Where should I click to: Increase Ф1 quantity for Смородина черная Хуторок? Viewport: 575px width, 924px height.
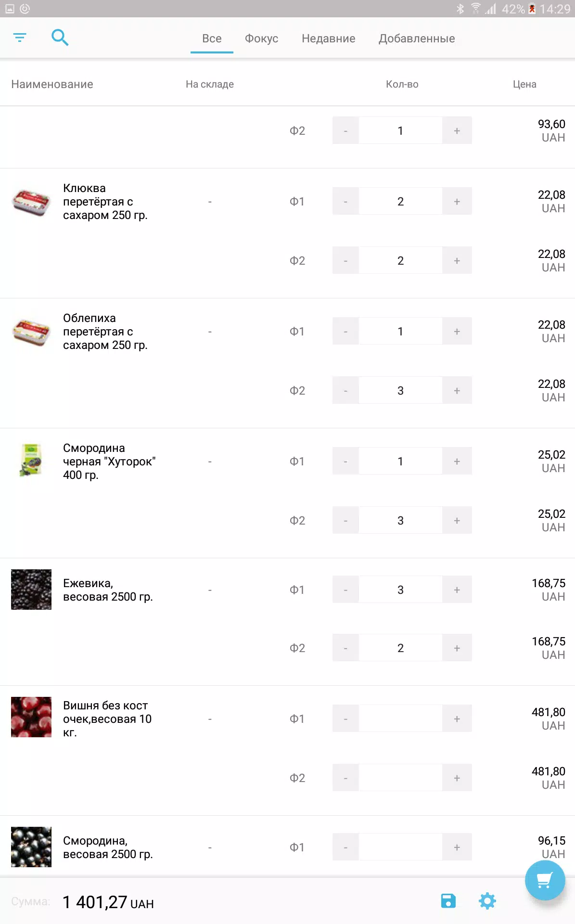pos(457,461)
